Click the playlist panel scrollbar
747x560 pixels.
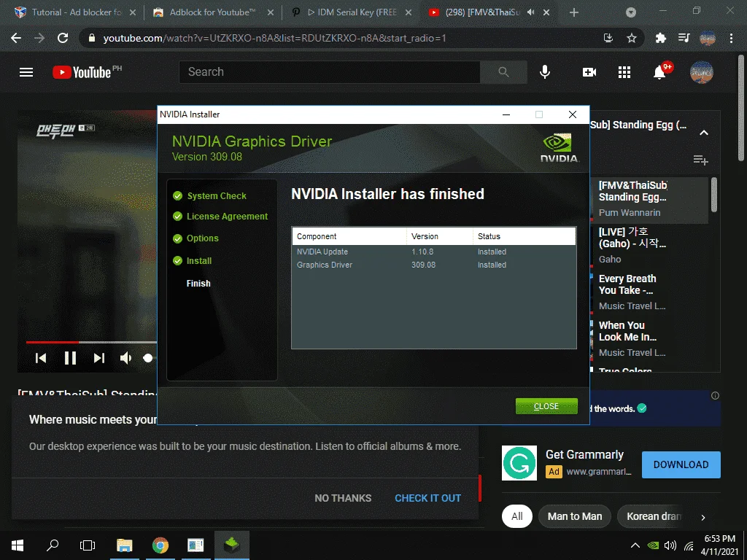713,195
